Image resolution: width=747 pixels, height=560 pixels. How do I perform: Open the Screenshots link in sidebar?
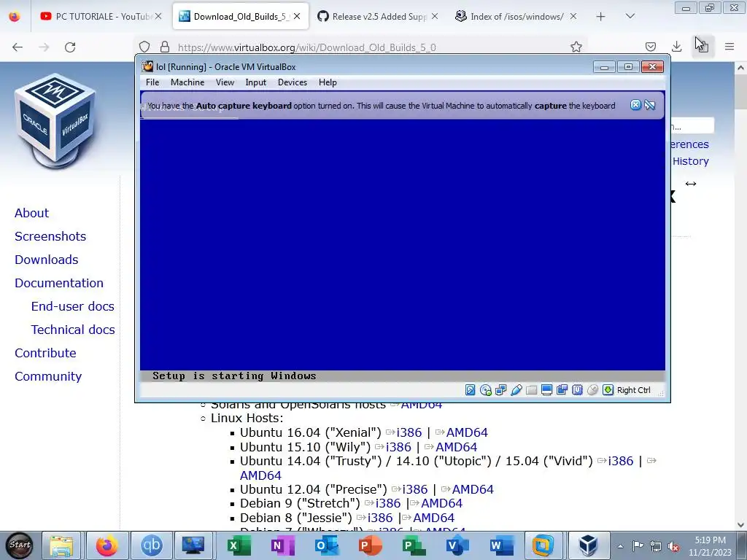tap(50, 236)
